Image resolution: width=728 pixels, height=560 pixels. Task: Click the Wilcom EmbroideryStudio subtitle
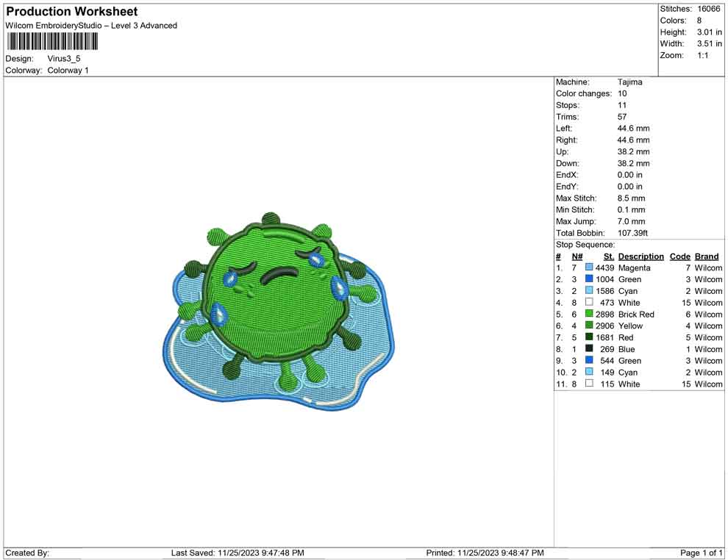pos(91,26)
